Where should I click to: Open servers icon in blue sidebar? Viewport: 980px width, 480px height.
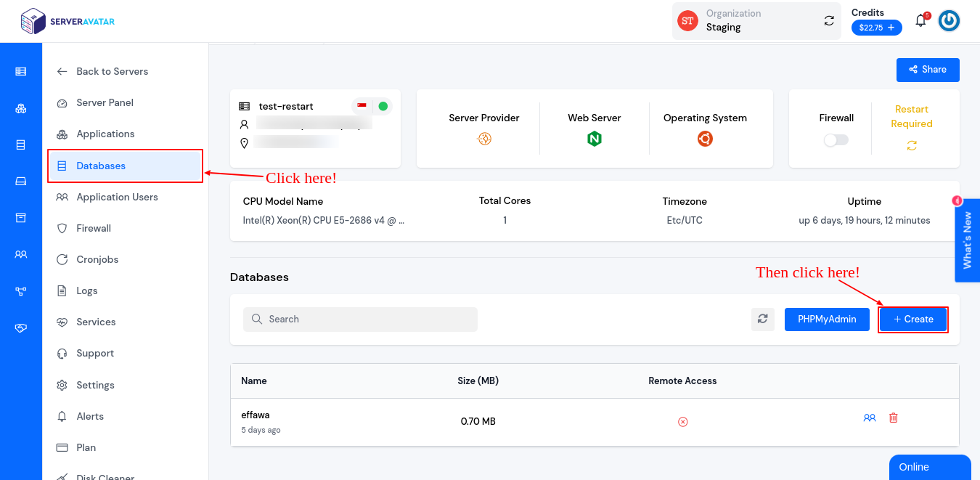21,71
